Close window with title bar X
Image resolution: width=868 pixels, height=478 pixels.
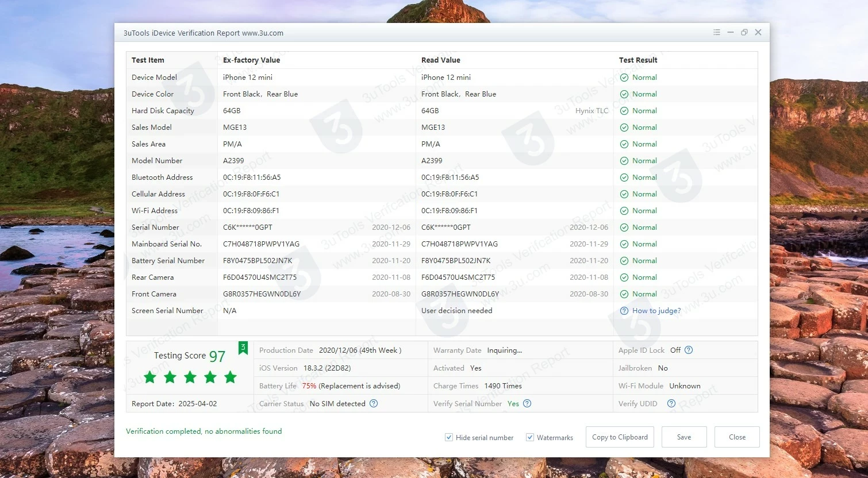point(758,33)
